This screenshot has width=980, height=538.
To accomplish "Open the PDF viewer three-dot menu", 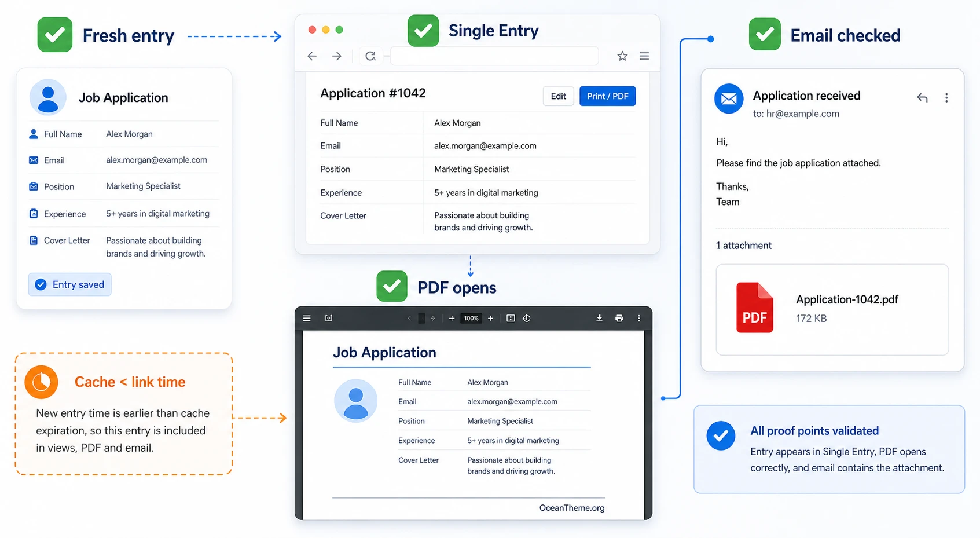I will (x=639, y=318).
